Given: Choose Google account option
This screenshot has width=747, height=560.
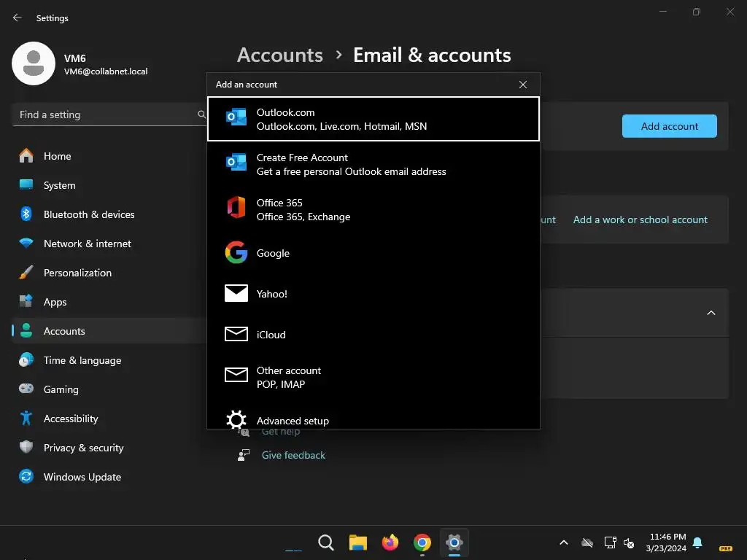Looking at the screenshot, I should [373, 253].
